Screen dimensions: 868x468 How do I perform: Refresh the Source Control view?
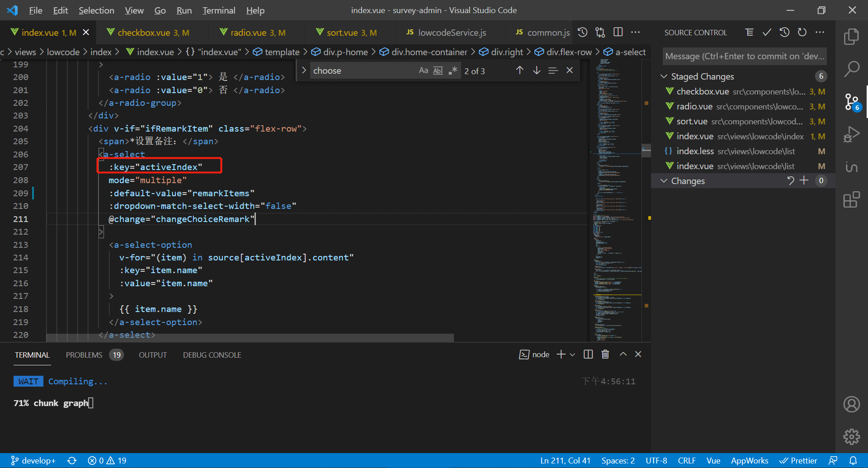click(x=802, y=33)
